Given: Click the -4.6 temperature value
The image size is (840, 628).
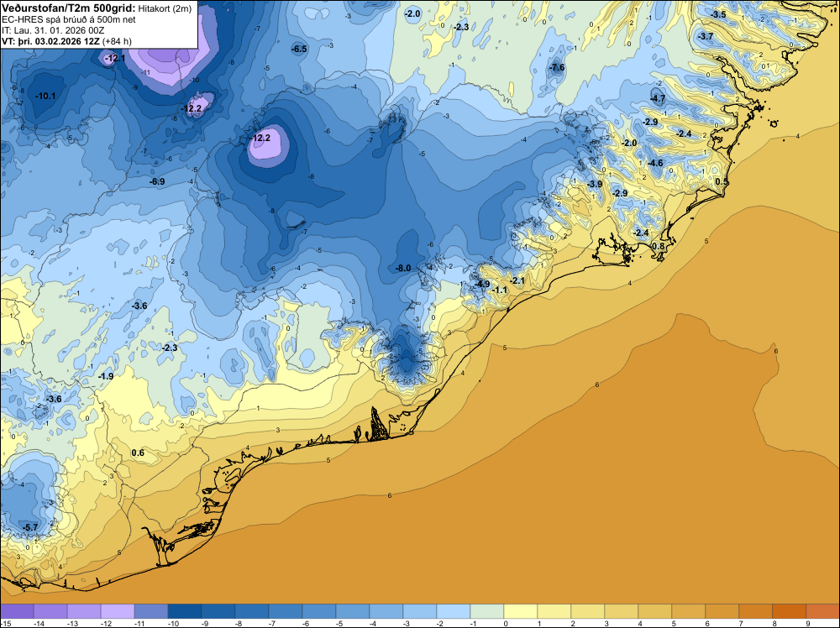Looking at the screenshot, I should pos(655,163).
